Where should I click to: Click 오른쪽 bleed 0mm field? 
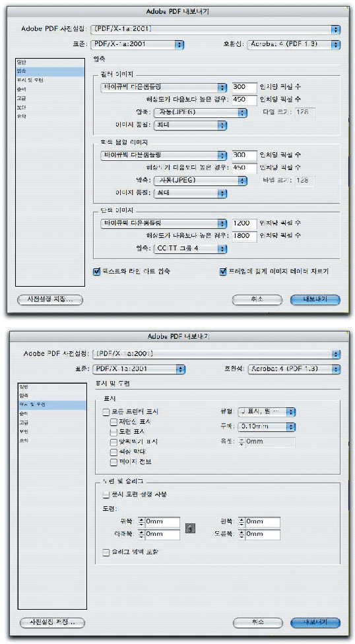coord(263,535)
